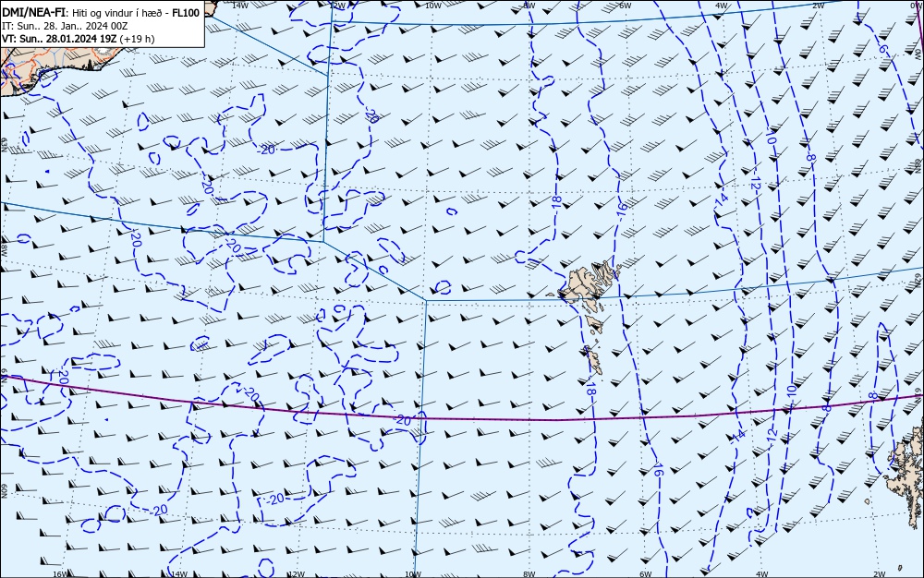924x578 pixels.
Task: Click the '-16' isotherm label below the purple line
Action: click(658, 469)
